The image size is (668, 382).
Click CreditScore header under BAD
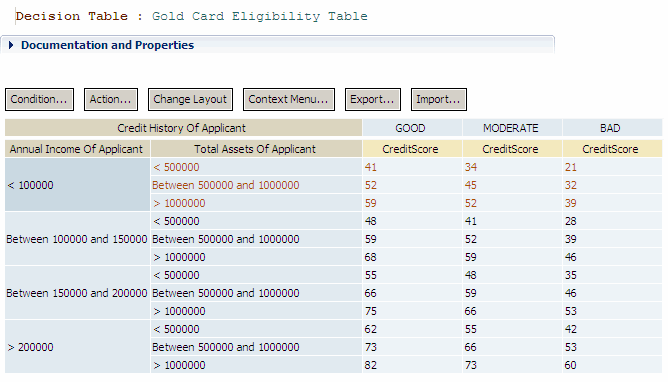(x=612, y=149)
